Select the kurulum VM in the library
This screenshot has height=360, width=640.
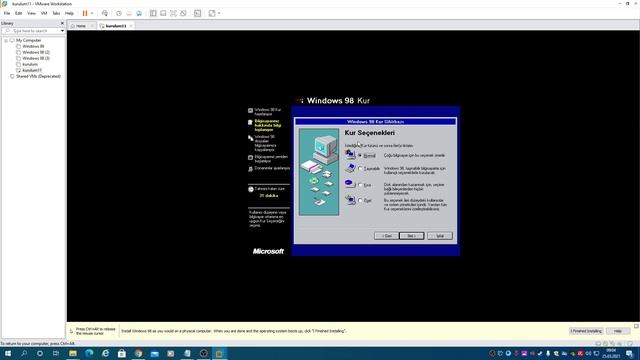[30, 64]
